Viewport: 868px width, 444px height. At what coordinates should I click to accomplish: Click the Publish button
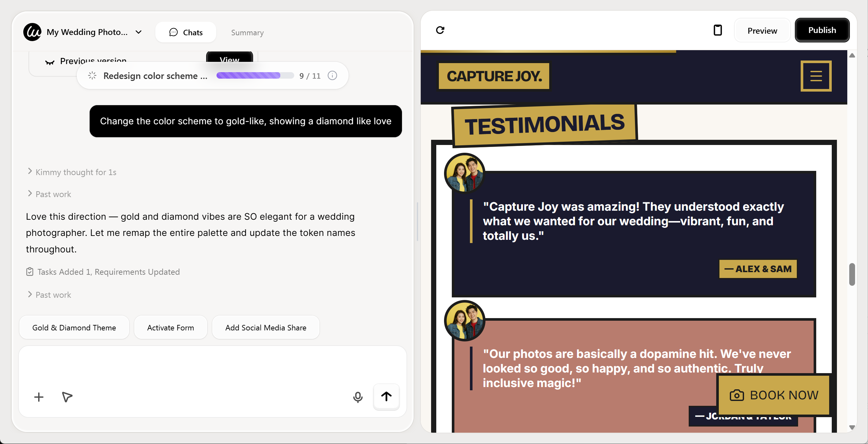tap(822, 30)
